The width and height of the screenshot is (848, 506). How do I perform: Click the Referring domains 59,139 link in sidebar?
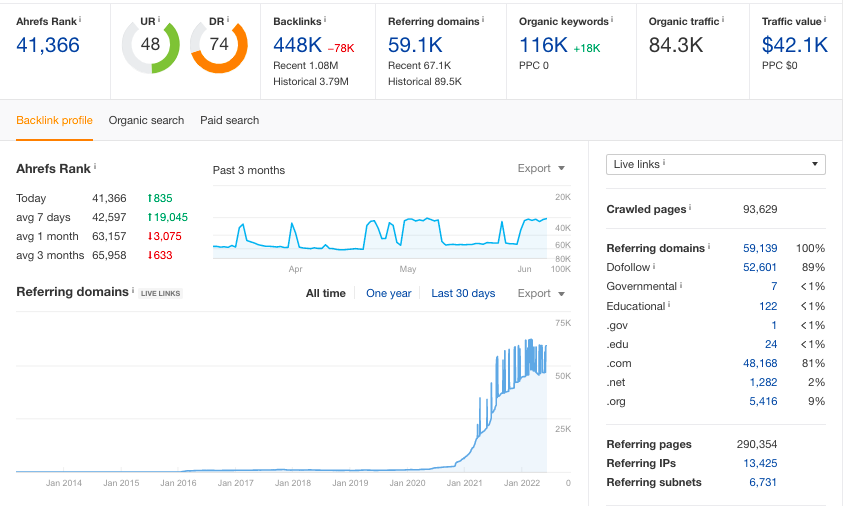[x=760, y=248]
